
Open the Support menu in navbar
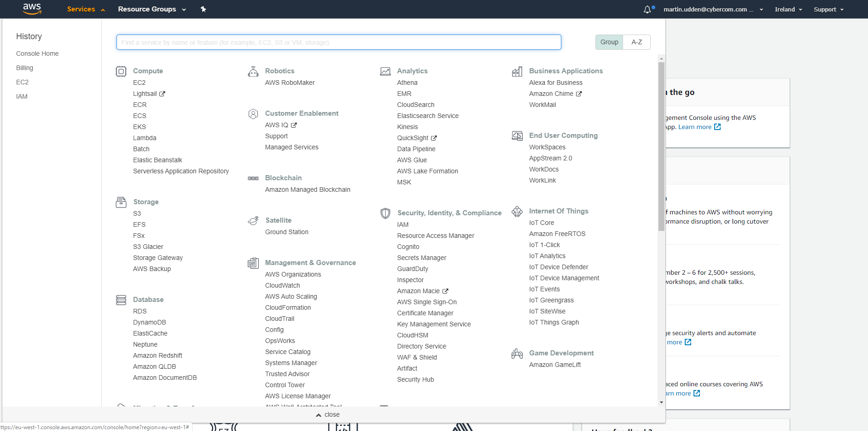pos(828,9)
